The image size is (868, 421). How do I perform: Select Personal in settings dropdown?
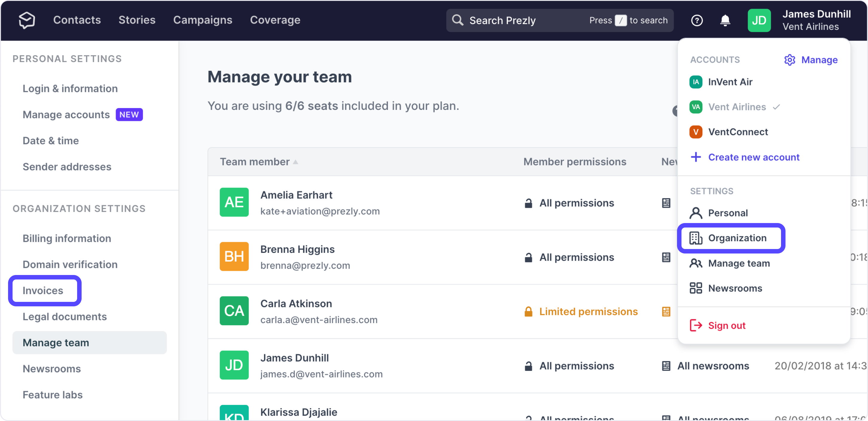(728, 213)
